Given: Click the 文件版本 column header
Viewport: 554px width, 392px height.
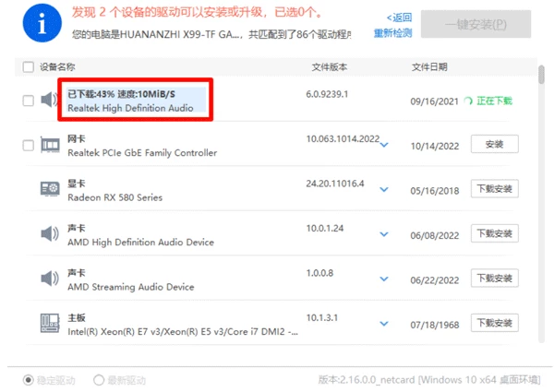Looking at the screenshot, I should (x=330, y=66).
